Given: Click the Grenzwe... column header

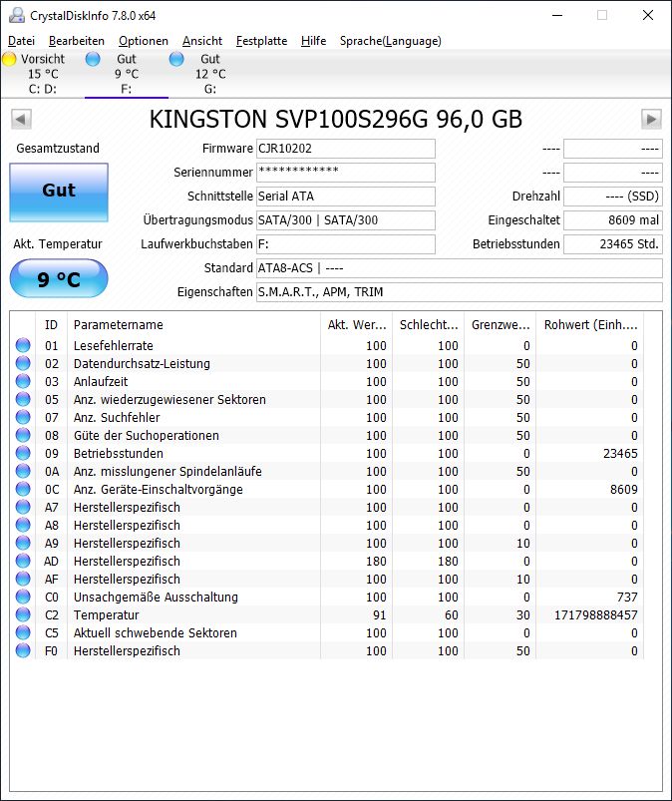Looking at the screenshot, I should pyautogui.click(x=501, y=325).
